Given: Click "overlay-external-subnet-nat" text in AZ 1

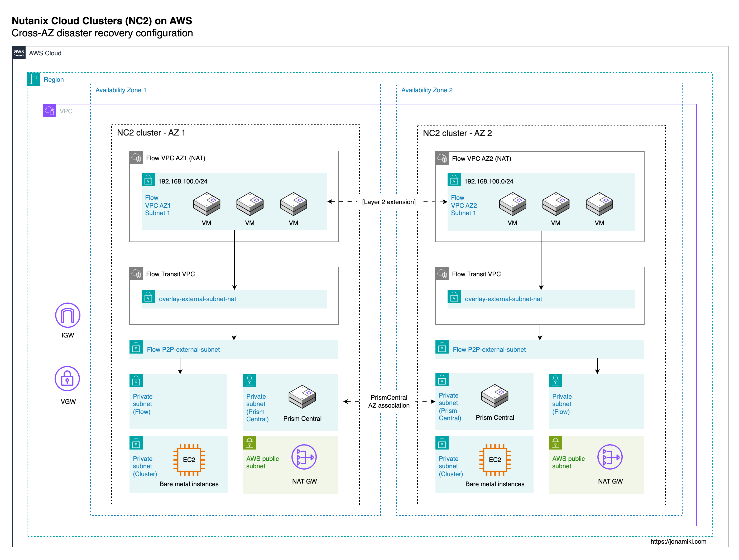Looking at the screenshot, I should (198, 299).
